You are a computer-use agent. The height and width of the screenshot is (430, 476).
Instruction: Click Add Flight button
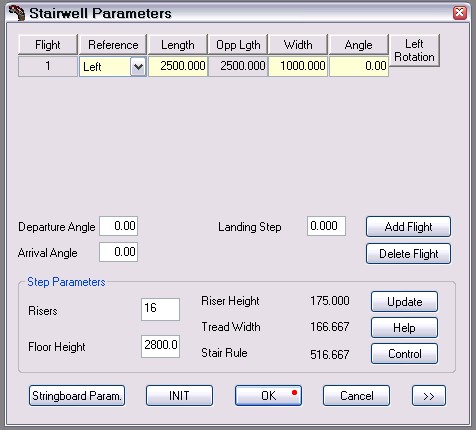coord(408,227)
